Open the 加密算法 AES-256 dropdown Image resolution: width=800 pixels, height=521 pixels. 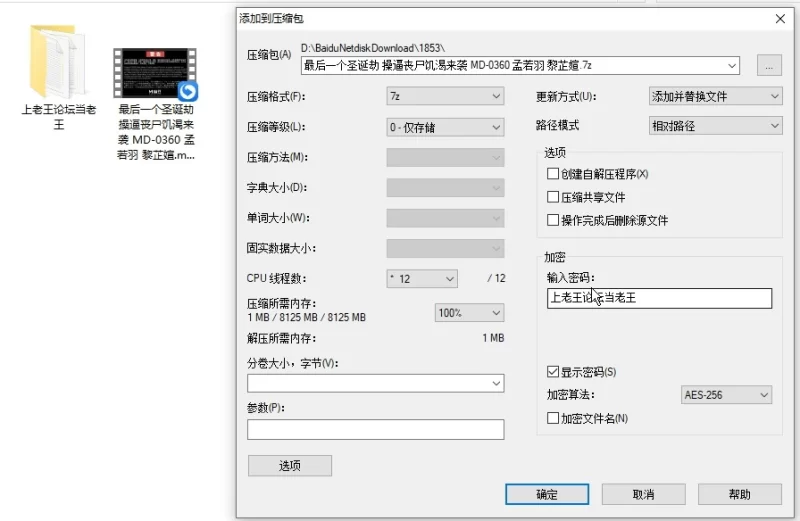click(x=726, y=394)
